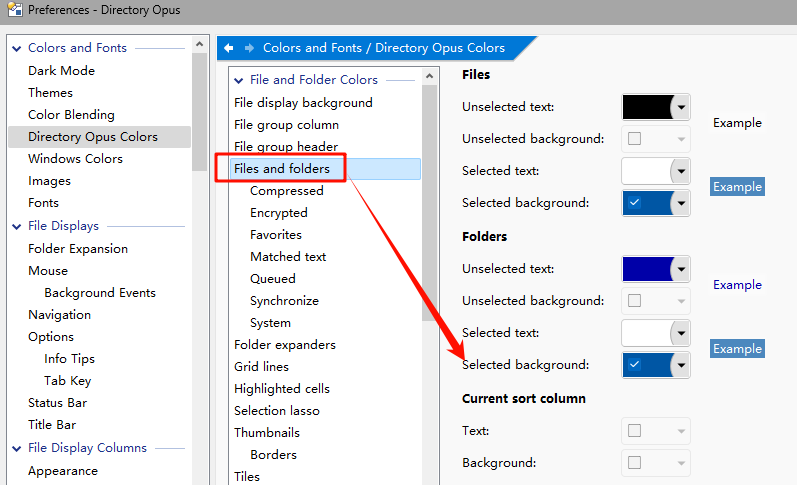Screen dimensions: 797x485
Task: Select Synchronize color item
Action: pyautogui.click(x=284, y=300)
